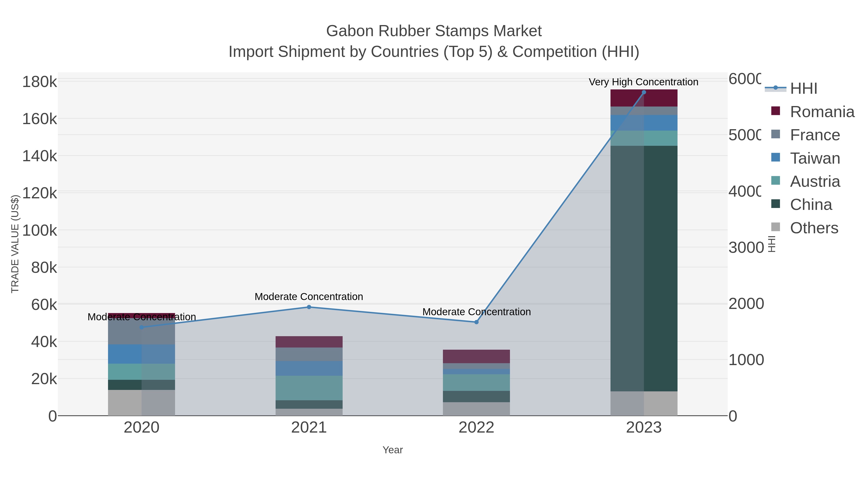Click the 2021 x-axis label
This screenshot has height=488, width=868.
pyautogui.click(x=309, y=428)
